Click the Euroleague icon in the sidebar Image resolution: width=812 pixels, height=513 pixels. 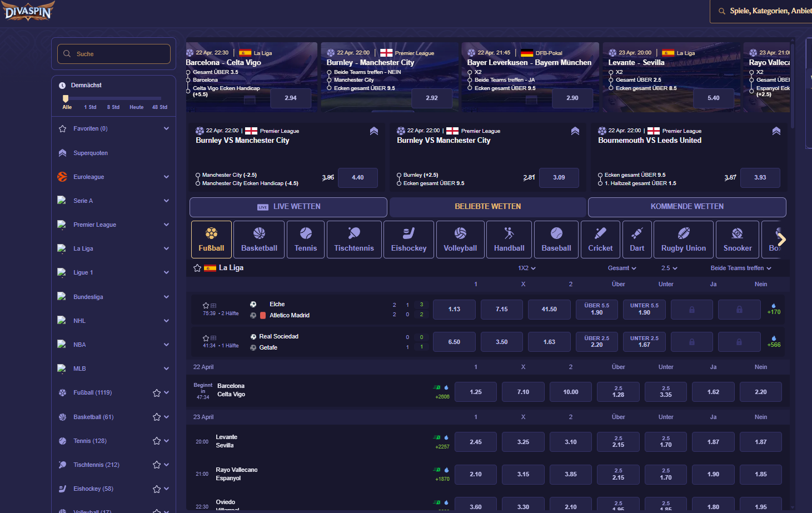pos(63,177)
